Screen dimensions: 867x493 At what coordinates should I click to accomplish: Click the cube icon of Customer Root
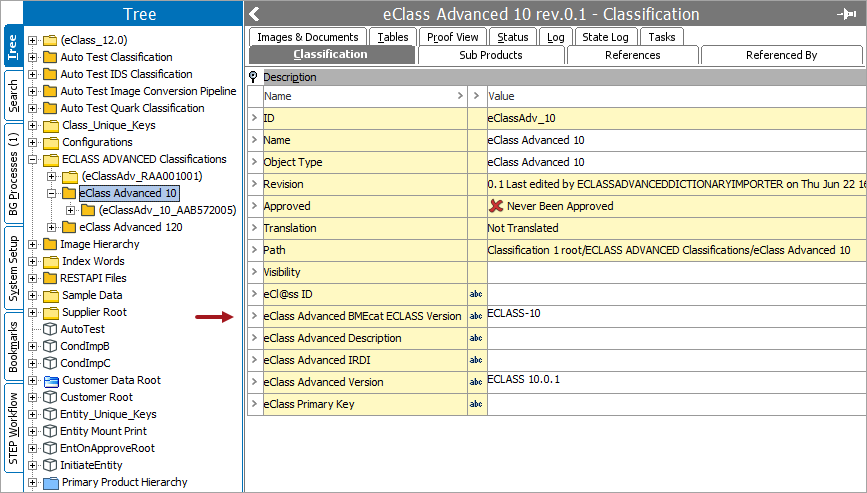pos(50,397)
